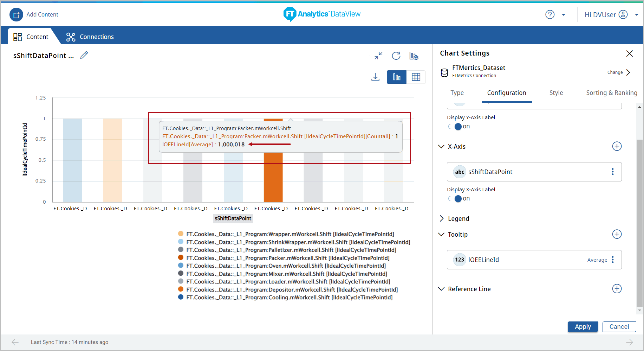Toggle Display X-Axis Label switch
The width and height of the screenshot is (644, 351).
455,199
